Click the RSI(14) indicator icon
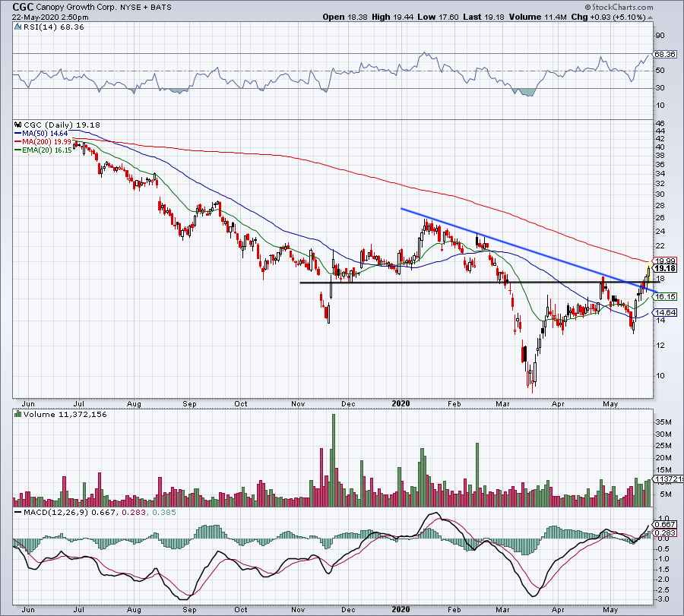 click(x=18, y=27)
